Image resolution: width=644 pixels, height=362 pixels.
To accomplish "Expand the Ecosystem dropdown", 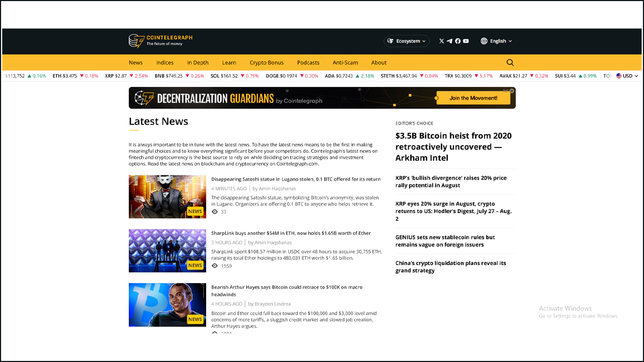I will tap(406, 41).
